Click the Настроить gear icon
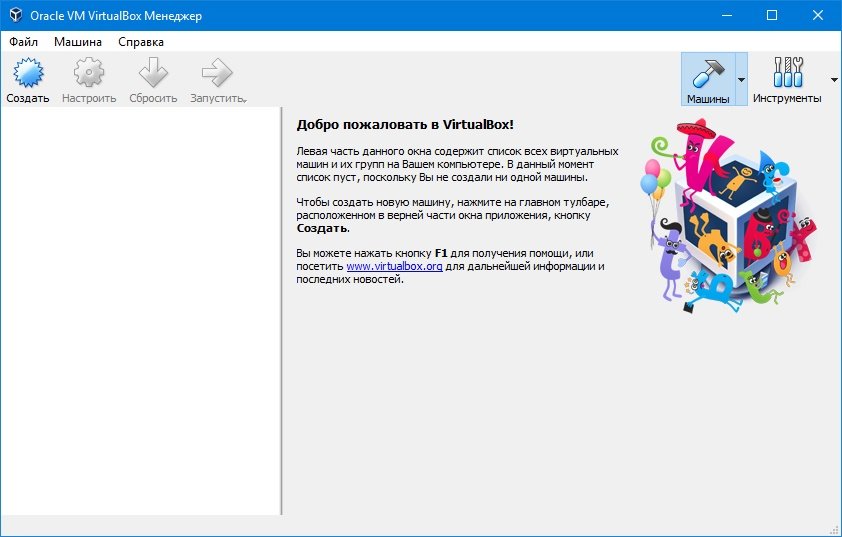Screen dimensions: 842x537 click(89, 72)
